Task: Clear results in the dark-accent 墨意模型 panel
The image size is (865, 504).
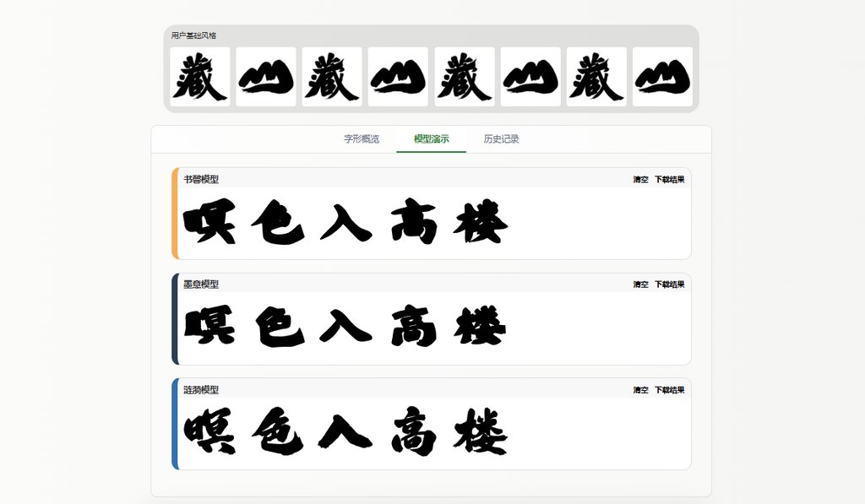Action: (640, 285)
